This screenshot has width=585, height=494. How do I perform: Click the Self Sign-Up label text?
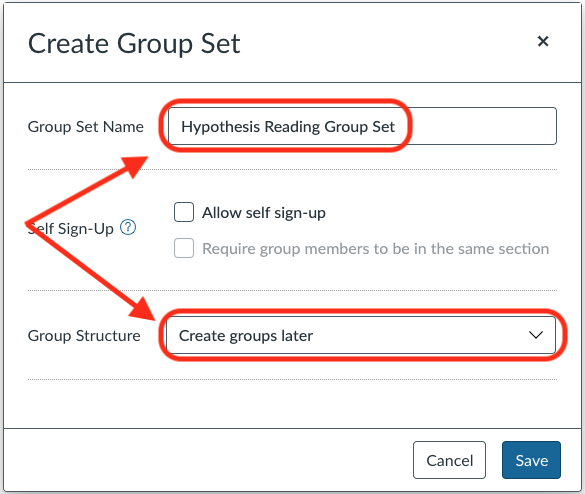click(71, 228)
